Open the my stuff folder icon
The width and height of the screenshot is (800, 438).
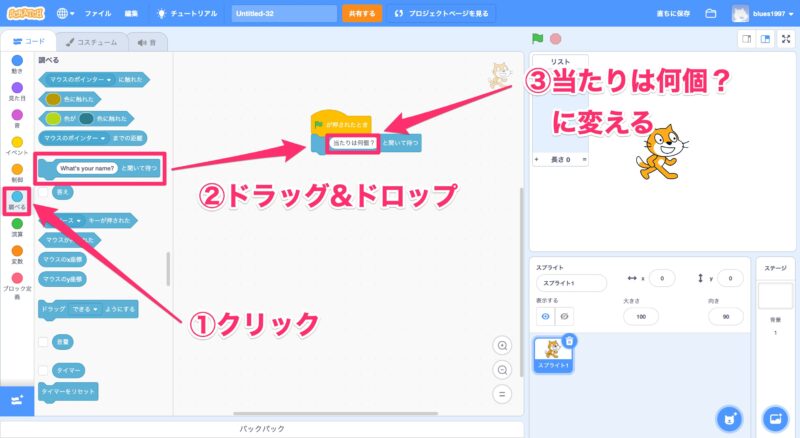(x=711, y=14)
